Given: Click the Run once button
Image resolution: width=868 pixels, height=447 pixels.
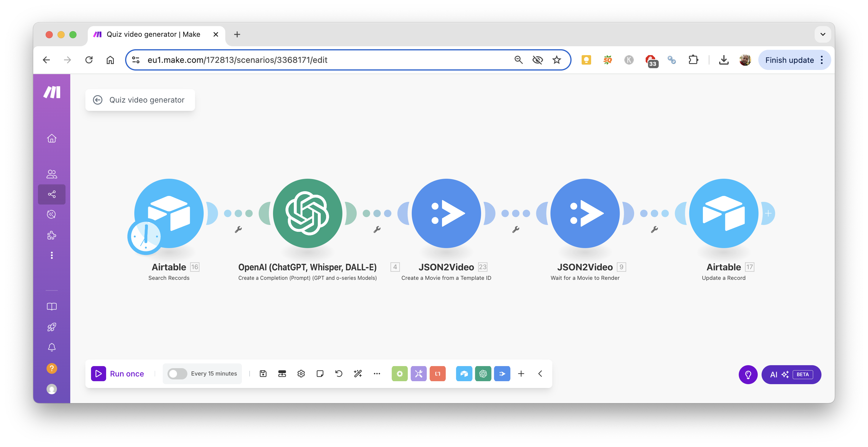Looking at the screenshot, I should (118, 373).
